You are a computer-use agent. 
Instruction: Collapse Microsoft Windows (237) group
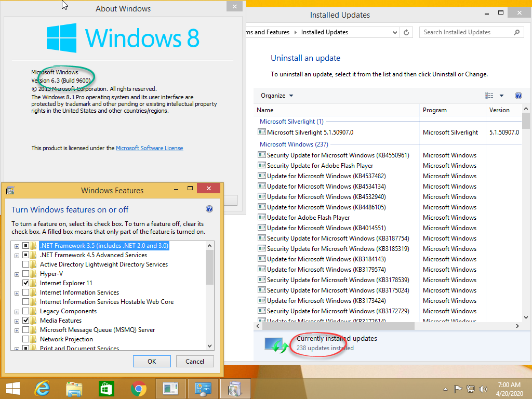tap(294, 144)
